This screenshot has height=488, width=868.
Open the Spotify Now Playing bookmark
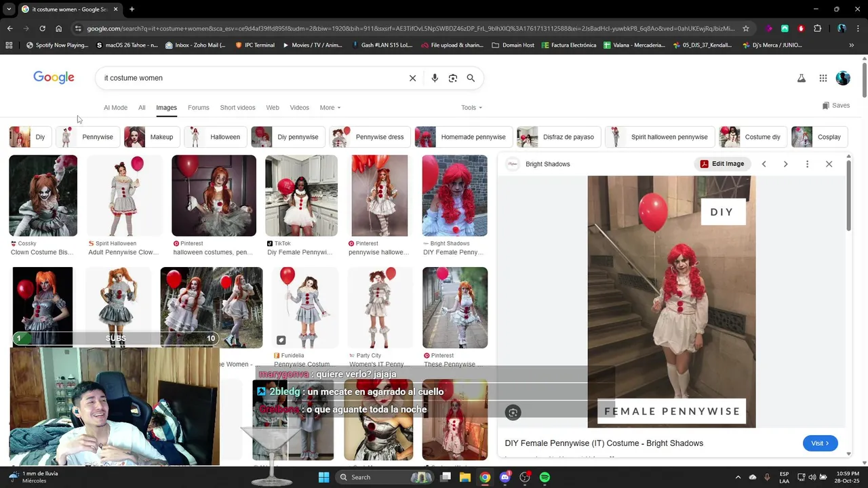58,45
